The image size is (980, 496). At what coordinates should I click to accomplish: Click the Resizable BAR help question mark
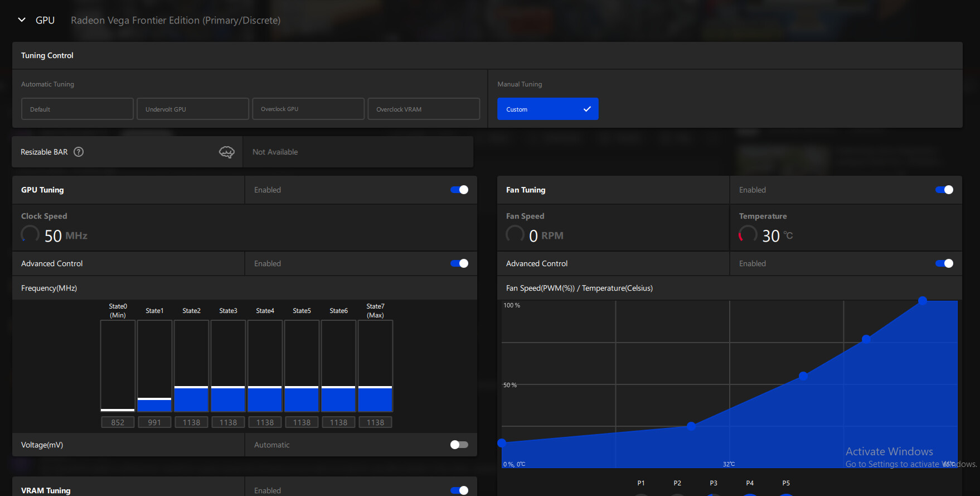[79, 152]
